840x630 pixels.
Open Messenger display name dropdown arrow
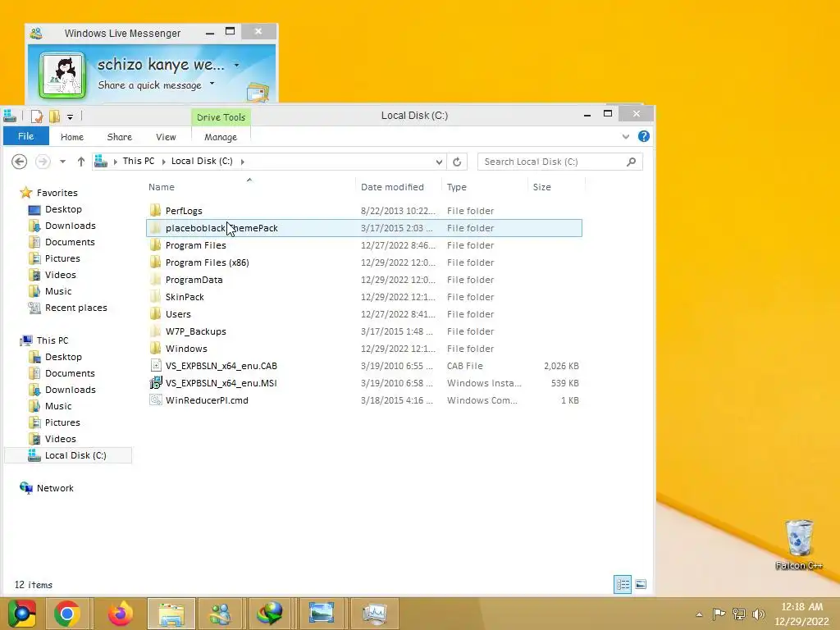click(x=236, y=66)
